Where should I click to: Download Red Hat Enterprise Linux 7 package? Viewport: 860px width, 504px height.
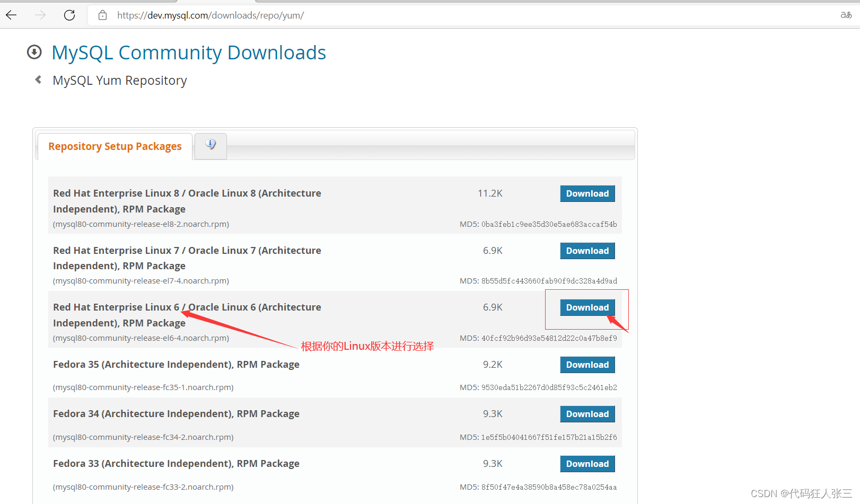[x=587, y=251]
